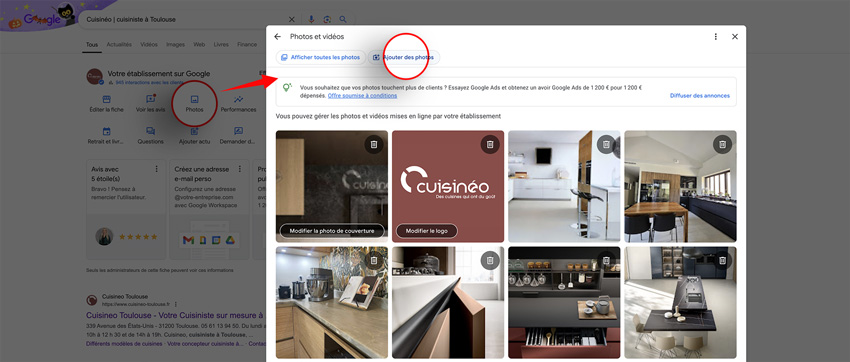
Task: Click the microphone voice search icon
Action: [311, 20]
